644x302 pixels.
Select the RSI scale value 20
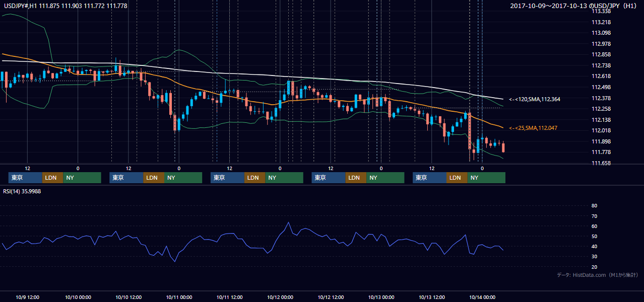pos(594,267)
